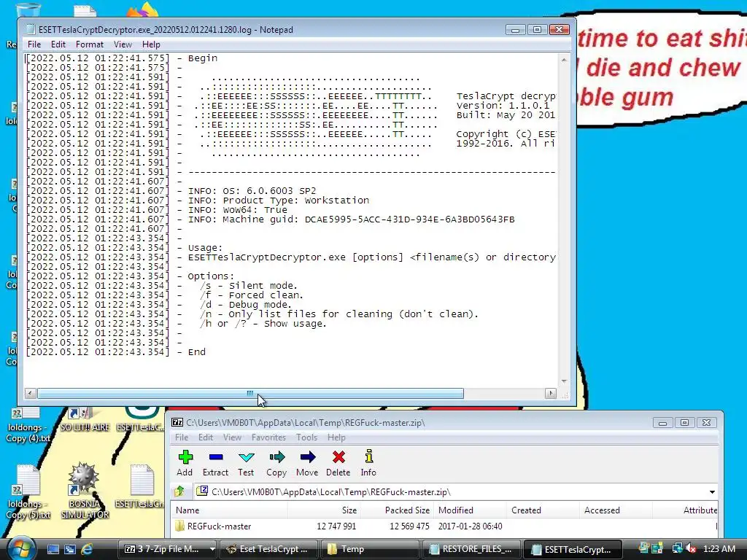Run Test on the archive in 7-Zip
This screenshot has height=560, width=747.
click(247, 458)
